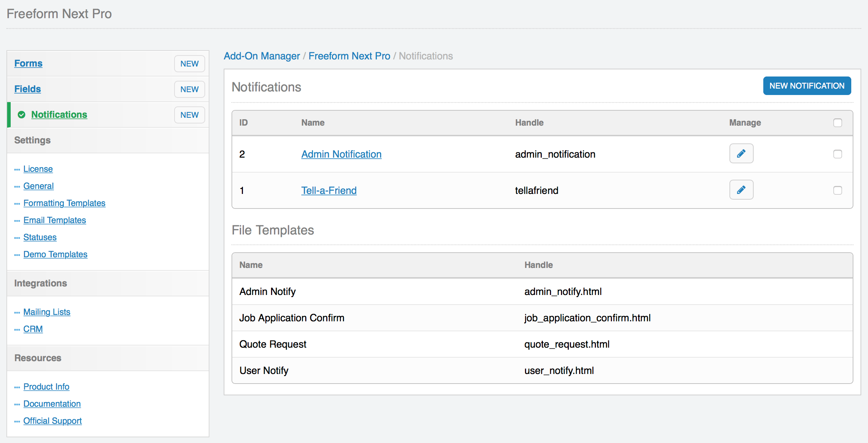Edit the Admin Notification via pencil icon

tap(741, 153)
